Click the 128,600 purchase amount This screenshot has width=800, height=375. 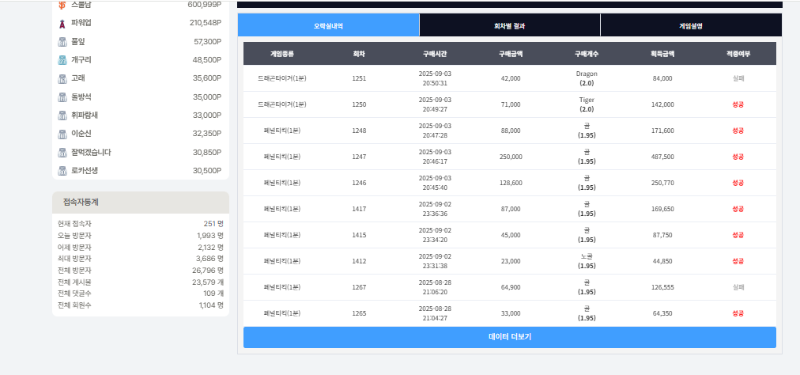click(x=511, y=183)
